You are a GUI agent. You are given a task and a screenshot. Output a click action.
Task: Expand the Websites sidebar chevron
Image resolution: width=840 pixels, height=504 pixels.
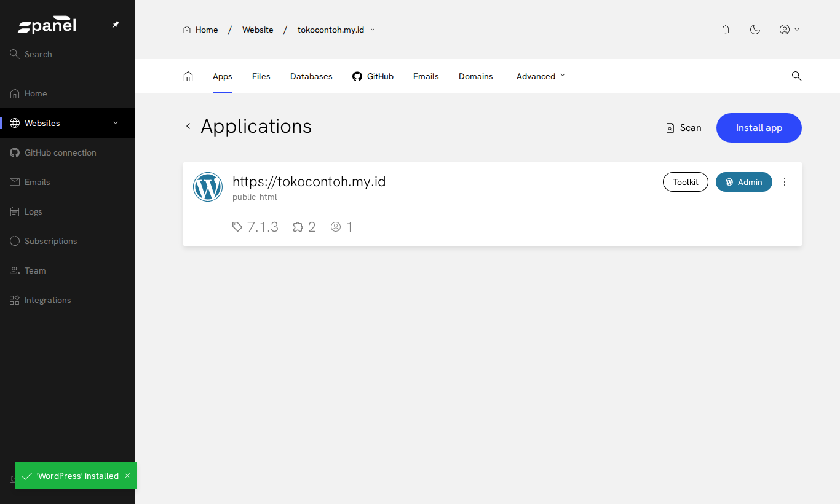(116, 123)
